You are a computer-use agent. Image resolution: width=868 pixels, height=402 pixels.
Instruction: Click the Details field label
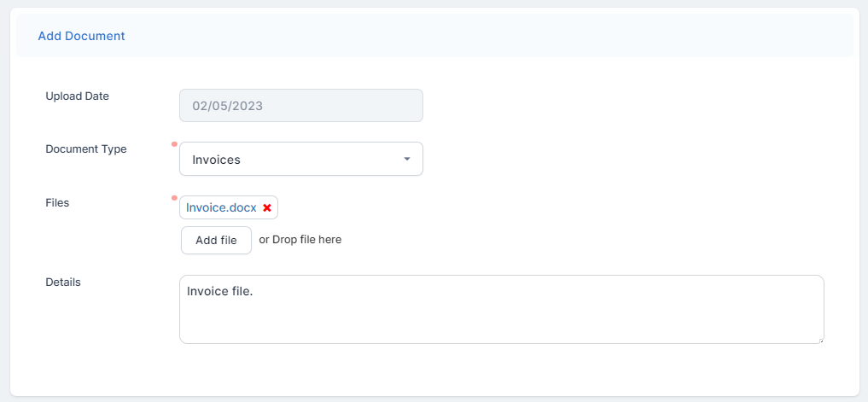click(63, 282)
